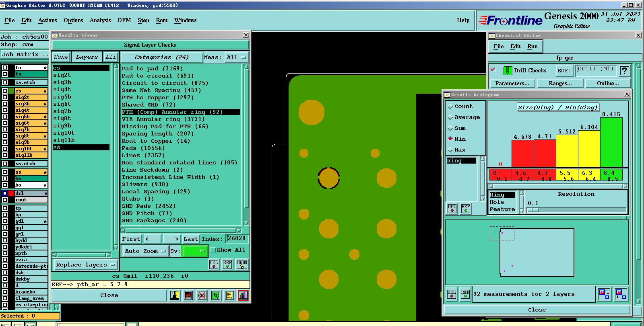
Task: Open the Categories (24) selector
Action: coord(161,57)
